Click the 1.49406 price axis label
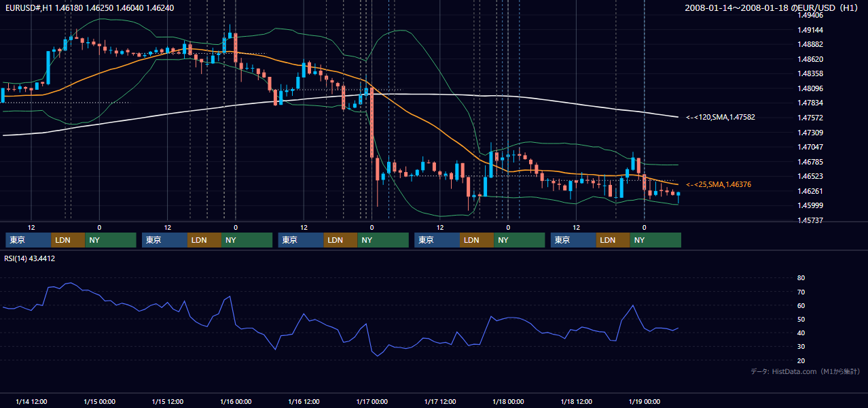This screenshot has height=408, width=868. click(810, 15)
